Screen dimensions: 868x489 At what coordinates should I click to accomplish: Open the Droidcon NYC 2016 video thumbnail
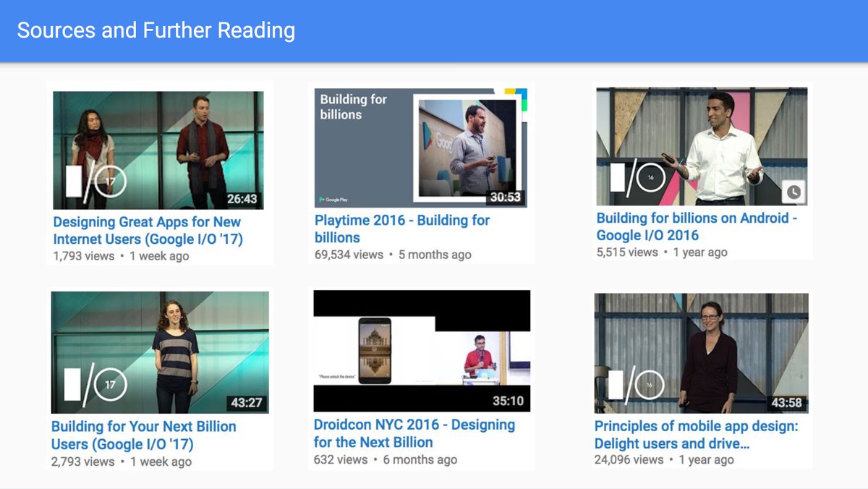(422, 351)
